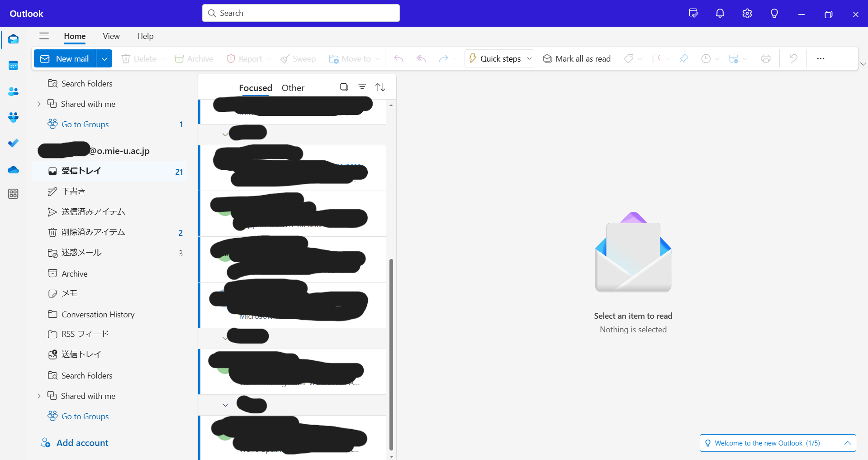Screen dimensions: 868x460
Task: Open the More options ellipsis
Action: (821, 58)
